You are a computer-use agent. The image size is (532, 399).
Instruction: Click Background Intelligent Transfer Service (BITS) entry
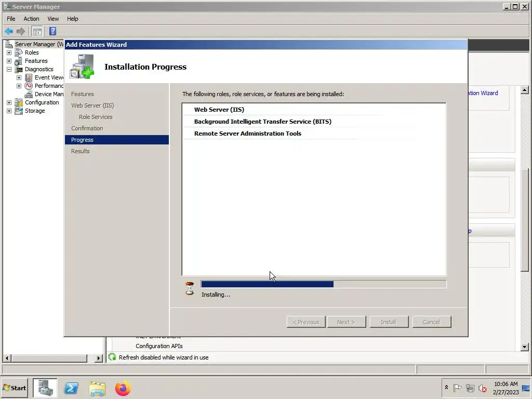[x=262, y=122]
